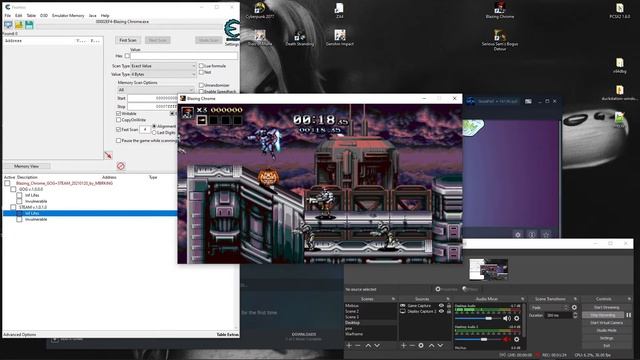The image size is (640, 360).
Task: Open Cheat Engine Edit menu
Action: click(19, 16)
